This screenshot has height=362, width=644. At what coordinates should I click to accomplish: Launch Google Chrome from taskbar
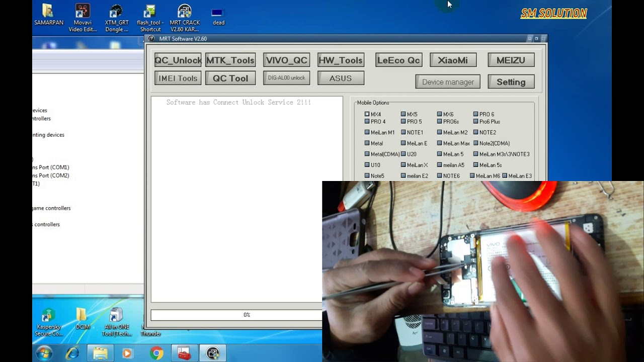(x=156, y=353)
